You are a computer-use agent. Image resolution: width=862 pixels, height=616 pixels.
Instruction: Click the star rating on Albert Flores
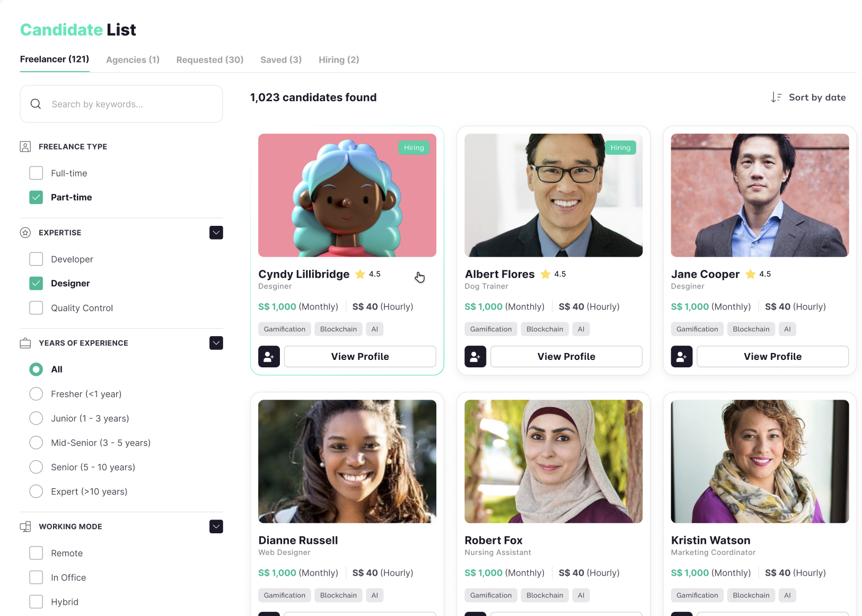(x=546, y=274)
